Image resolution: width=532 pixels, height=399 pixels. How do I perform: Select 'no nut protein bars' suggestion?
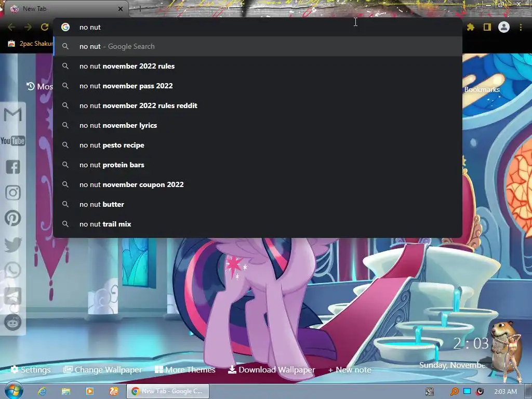258,165
